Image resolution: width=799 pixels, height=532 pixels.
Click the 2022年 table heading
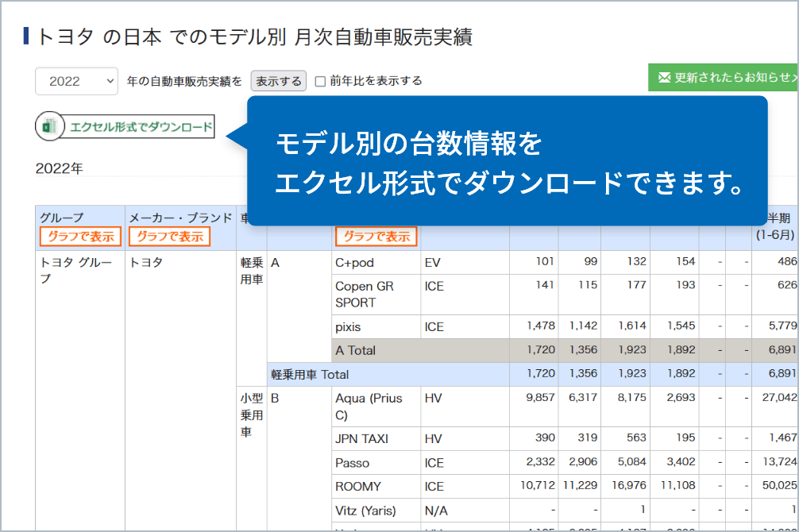59,168
